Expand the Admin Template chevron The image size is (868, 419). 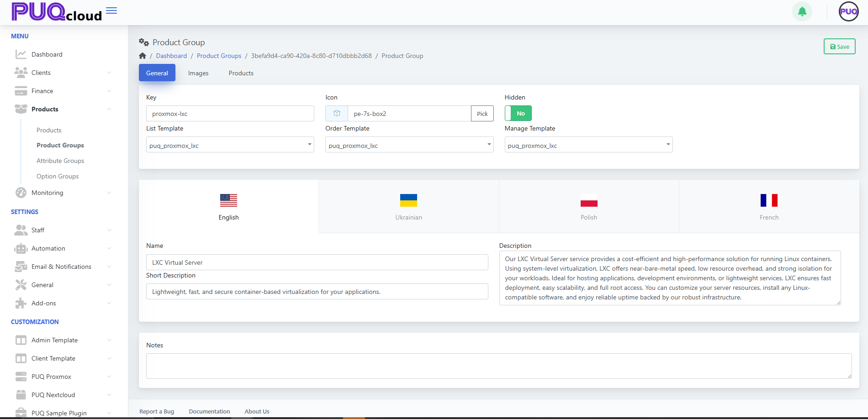(x=109, y=340)
